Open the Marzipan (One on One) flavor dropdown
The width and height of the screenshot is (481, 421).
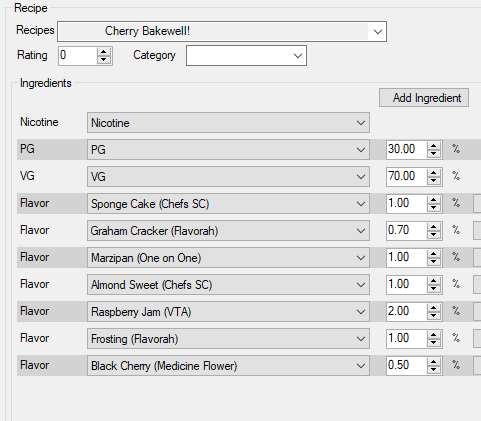click(x=228, y=258)
